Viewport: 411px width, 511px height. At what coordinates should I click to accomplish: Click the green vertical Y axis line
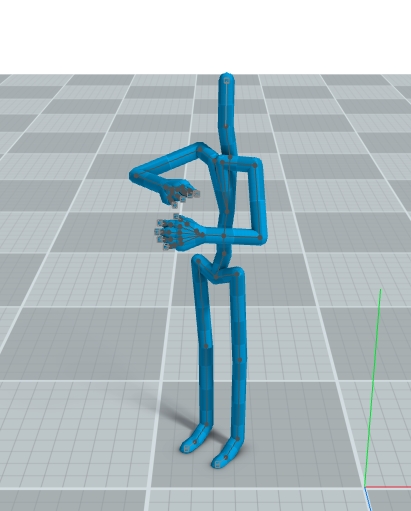(x=373, y=388)
